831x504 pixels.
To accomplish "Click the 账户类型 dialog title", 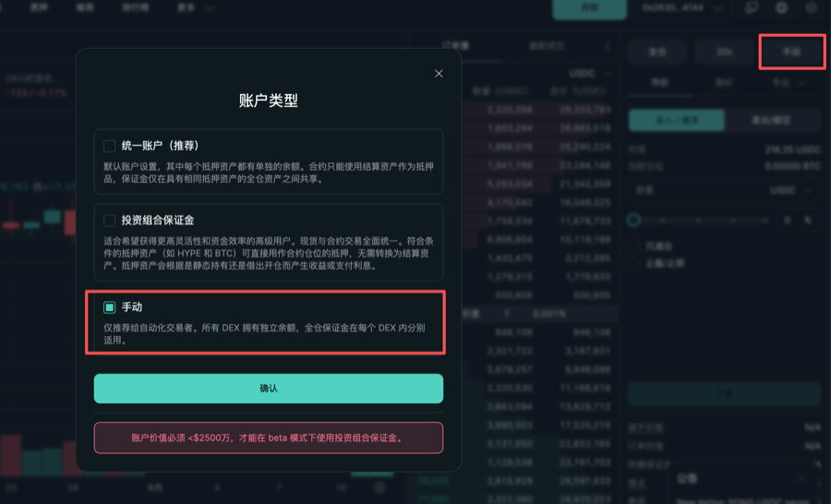I will click(268, 101).
